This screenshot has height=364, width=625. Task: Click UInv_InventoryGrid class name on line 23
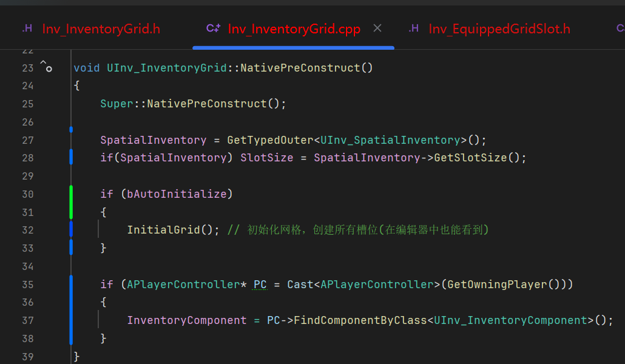point(167,68)
